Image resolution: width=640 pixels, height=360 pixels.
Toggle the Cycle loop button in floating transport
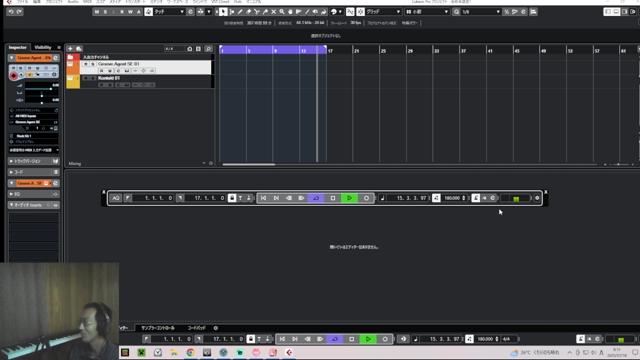click(316, 198)
